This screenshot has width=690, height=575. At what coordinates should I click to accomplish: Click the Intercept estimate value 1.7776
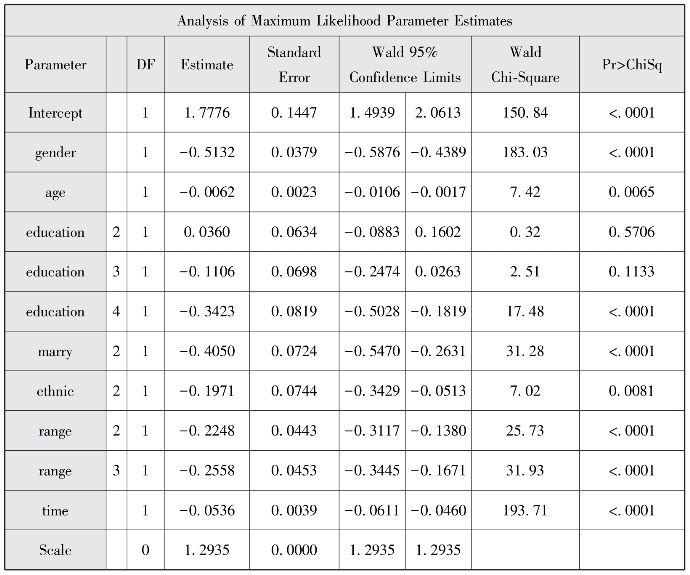(206, 113)
